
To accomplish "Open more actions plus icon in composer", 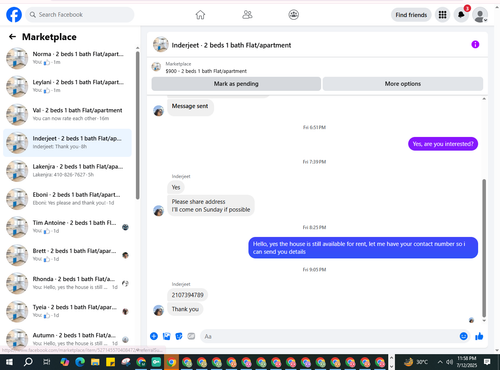I will (154, 336).
